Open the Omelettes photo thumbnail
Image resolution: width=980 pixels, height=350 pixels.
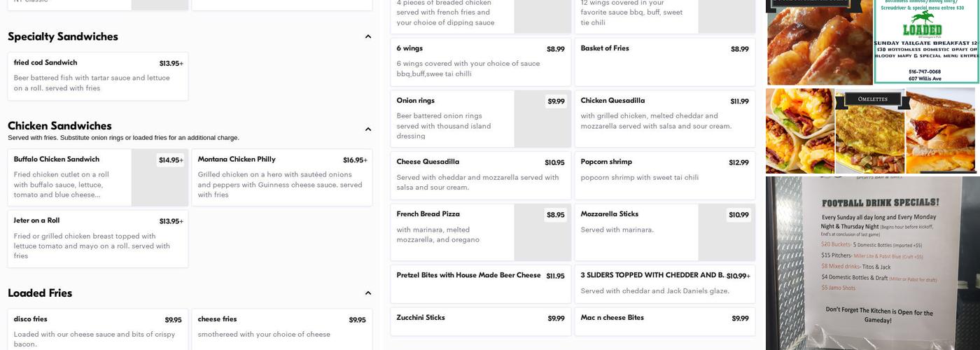(x=870, y=131)
